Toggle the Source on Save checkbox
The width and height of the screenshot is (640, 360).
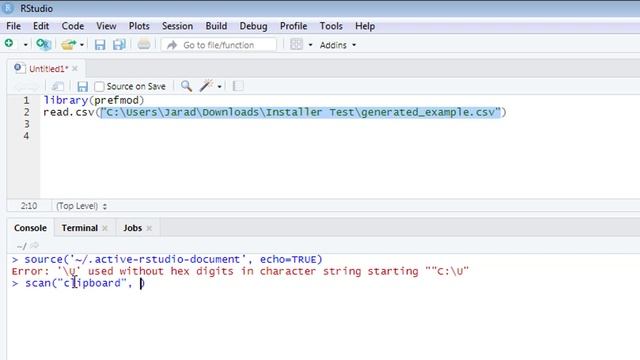pos(99,87)
